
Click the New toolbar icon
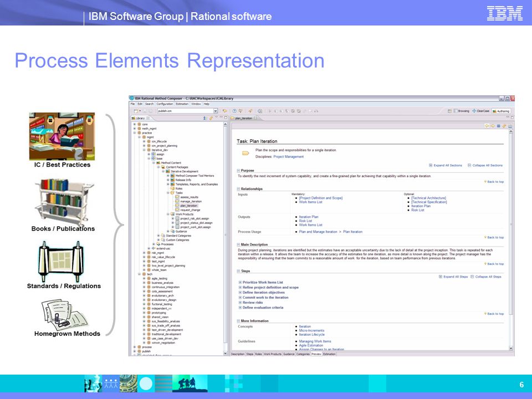(x=136, y=111)
